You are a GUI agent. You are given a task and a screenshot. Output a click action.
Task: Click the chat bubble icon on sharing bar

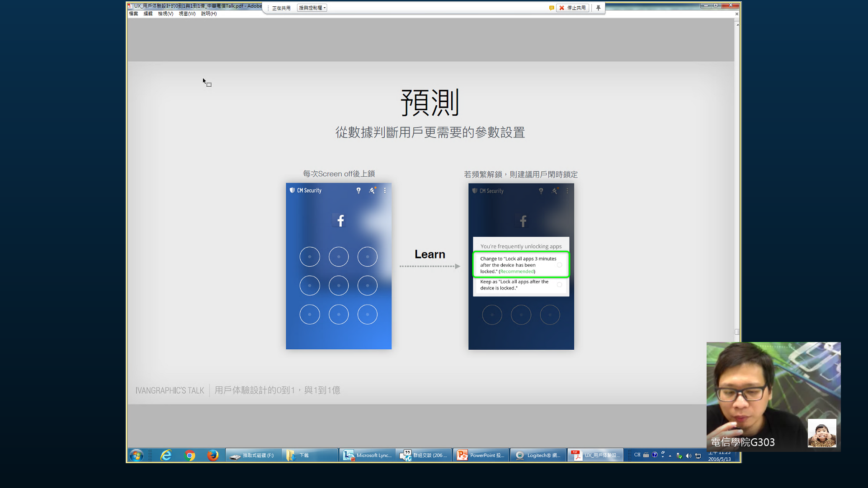point(552,8)
